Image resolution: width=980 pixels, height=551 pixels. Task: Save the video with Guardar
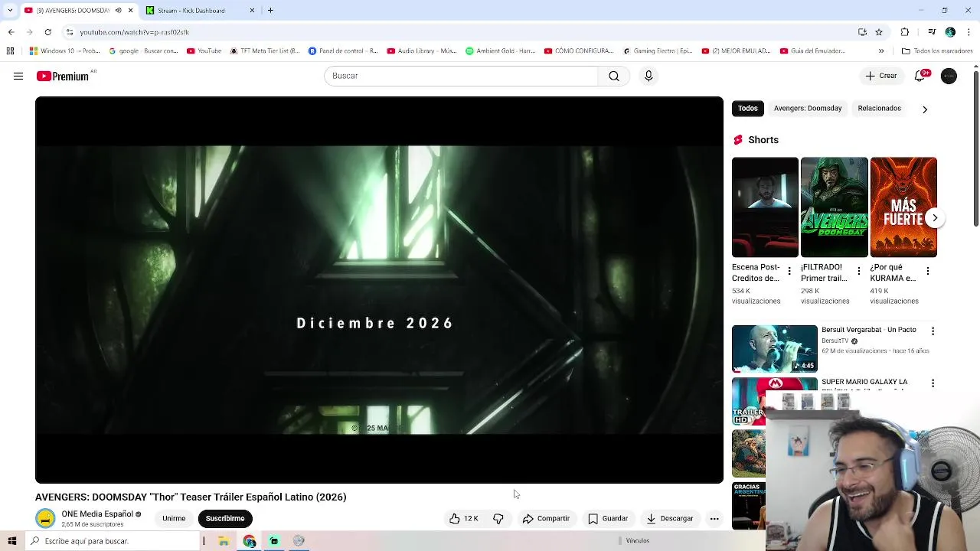608,518
